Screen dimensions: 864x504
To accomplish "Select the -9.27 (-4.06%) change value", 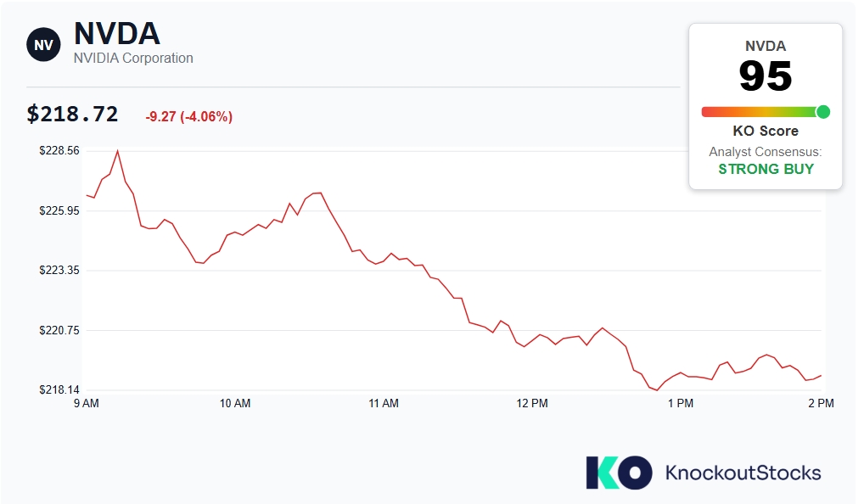I will (x=189, y=116).
